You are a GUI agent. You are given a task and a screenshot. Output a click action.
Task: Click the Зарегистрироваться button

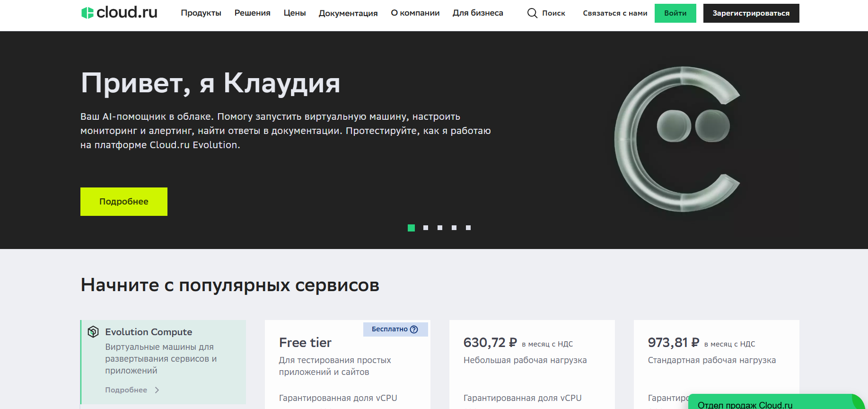(751, 13)
